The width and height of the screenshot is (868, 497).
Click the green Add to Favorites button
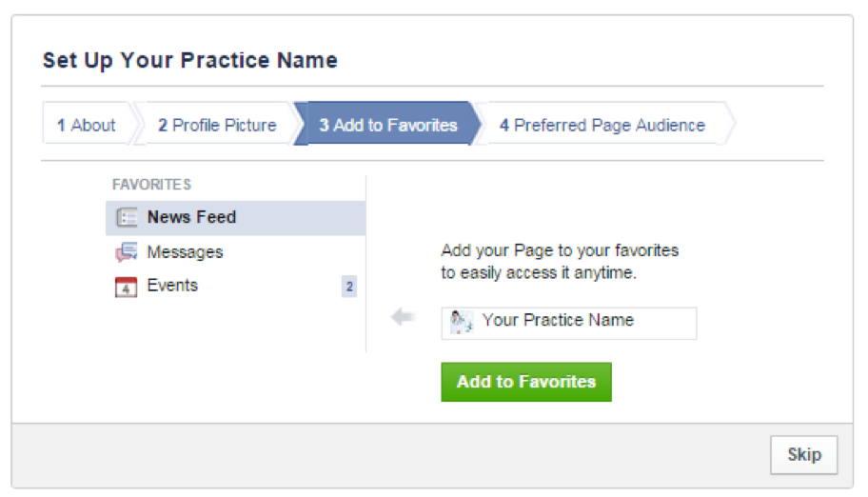point(526,382)
